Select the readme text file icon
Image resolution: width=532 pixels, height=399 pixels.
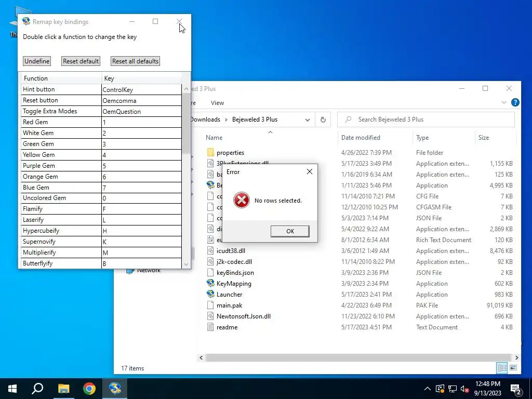(210, 327)
